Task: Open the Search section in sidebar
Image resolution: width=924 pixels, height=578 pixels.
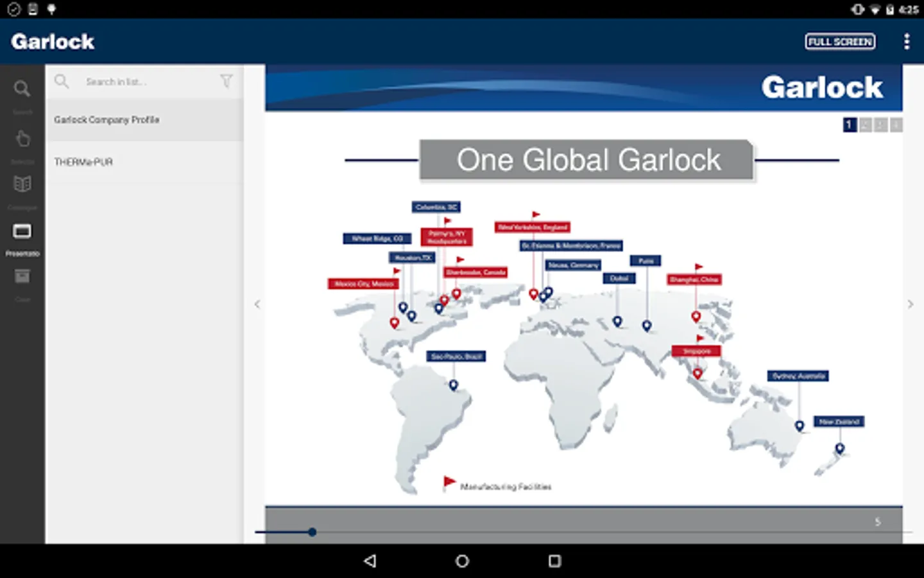Action: tap(22, 89)
